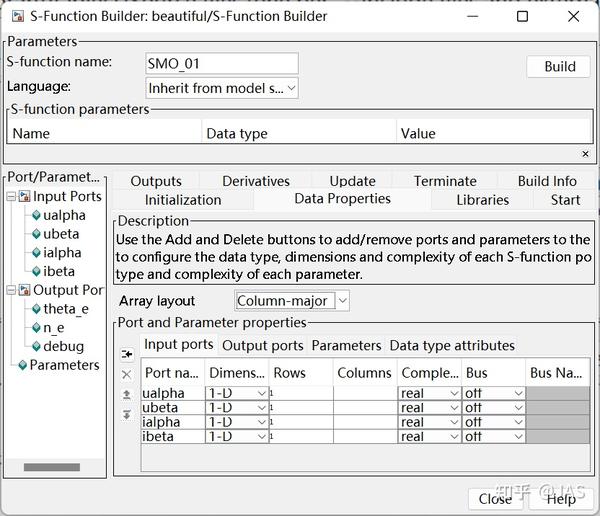Select the theta_e output port in tree
Screen dimensions: 600x516
[66, 309]
